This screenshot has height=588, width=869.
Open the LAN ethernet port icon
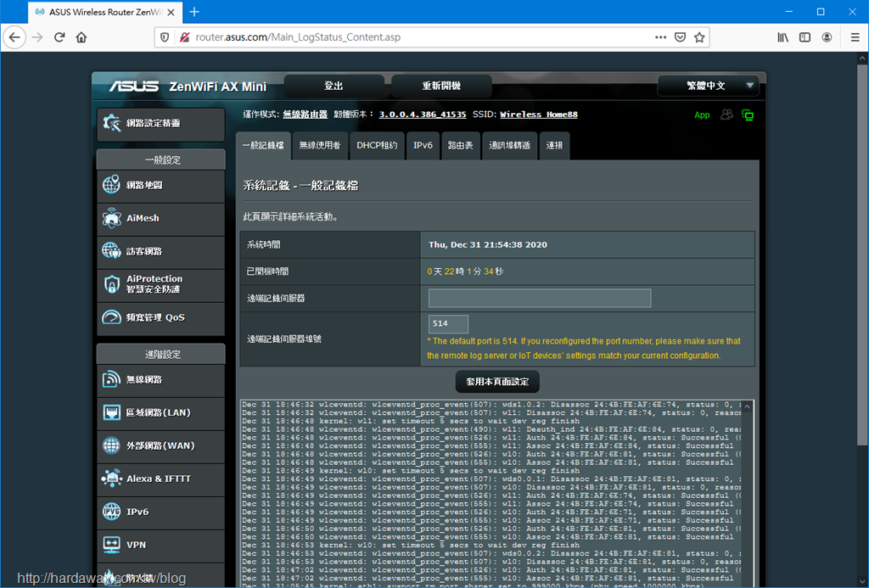click(x=111, y=412)
